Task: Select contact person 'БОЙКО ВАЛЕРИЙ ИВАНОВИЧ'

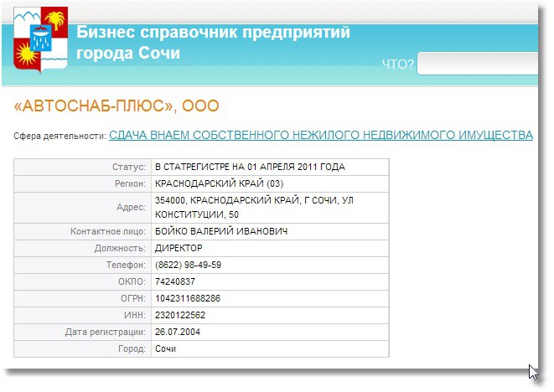Action: click(216, 231)
